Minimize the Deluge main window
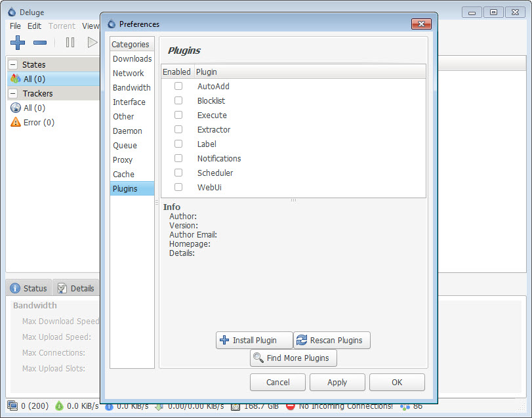 pos(472,12)
